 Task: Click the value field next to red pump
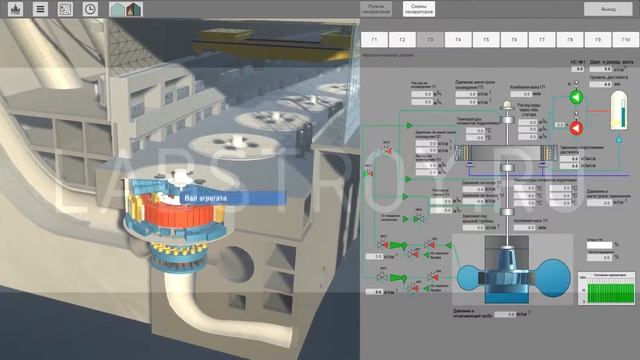(x=560, y=124)
